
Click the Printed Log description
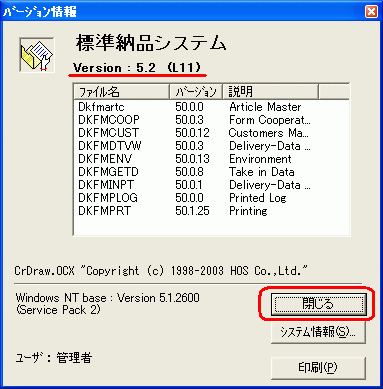click(x=258, y=198)
